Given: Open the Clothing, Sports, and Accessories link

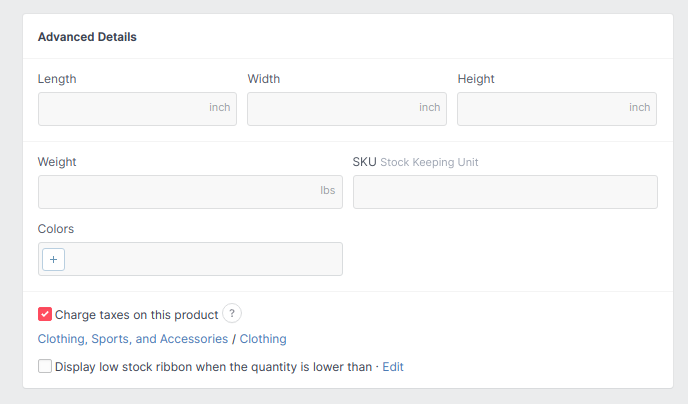Looking at the screenshot, I should (x=132, y=339).
